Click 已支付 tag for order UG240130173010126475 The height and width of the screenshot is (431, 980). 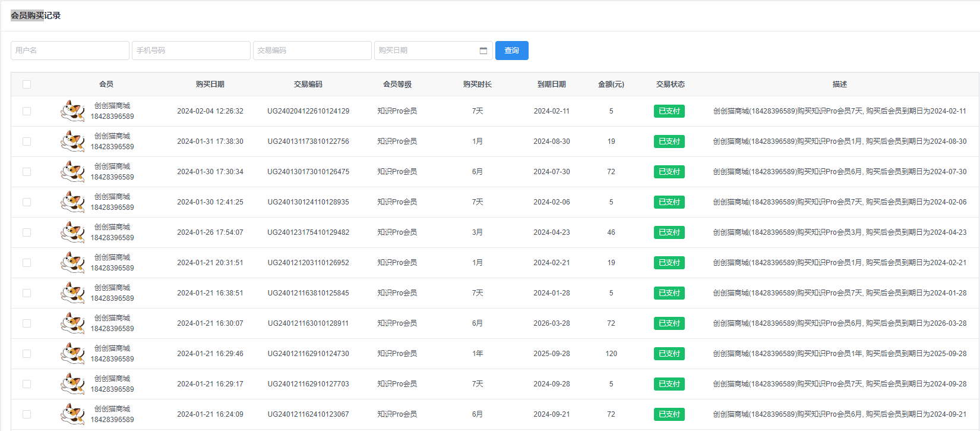point(669,172)
